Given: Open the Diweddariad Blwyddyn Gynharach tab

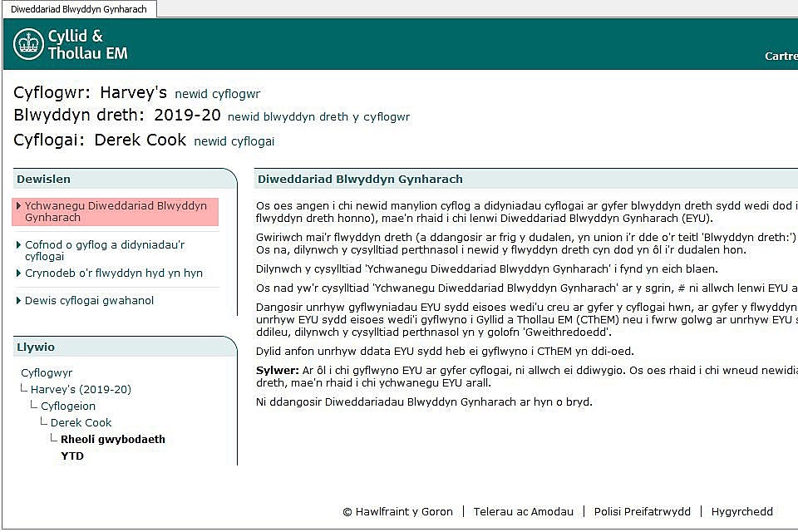Looking at the screenshot, I should pyautogui.click(x=78, y=9).
